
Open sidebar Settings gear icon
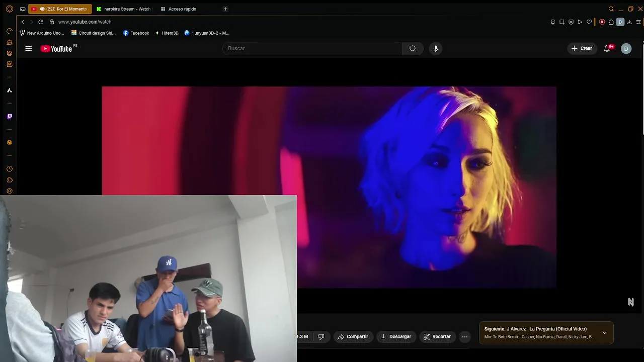[x=10, y=191]
